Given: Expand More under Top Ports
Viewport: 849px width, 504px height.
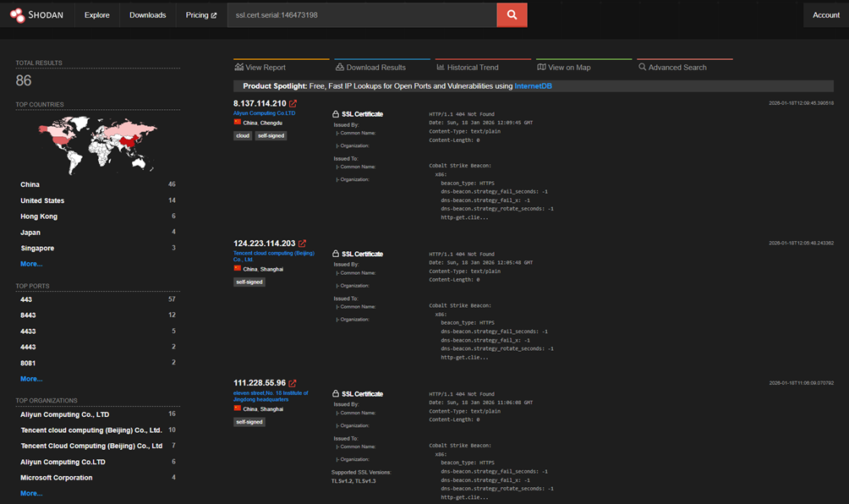Looking at the screenshot, I should pyautogui.click(x=31, y=379).
